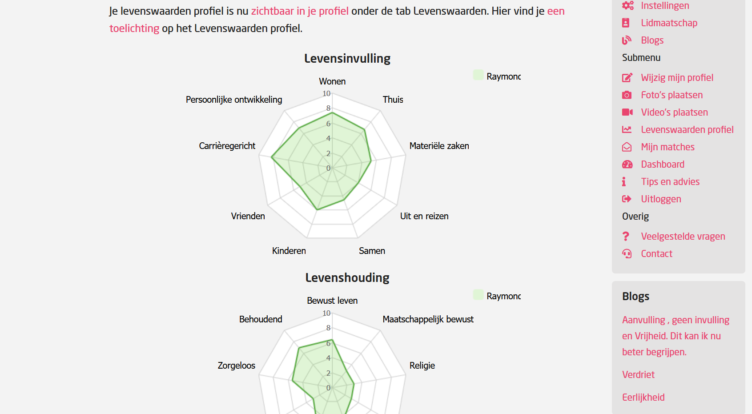Open the Eerlijkheid blog post

pyautogui.click(x=643, y=397)
